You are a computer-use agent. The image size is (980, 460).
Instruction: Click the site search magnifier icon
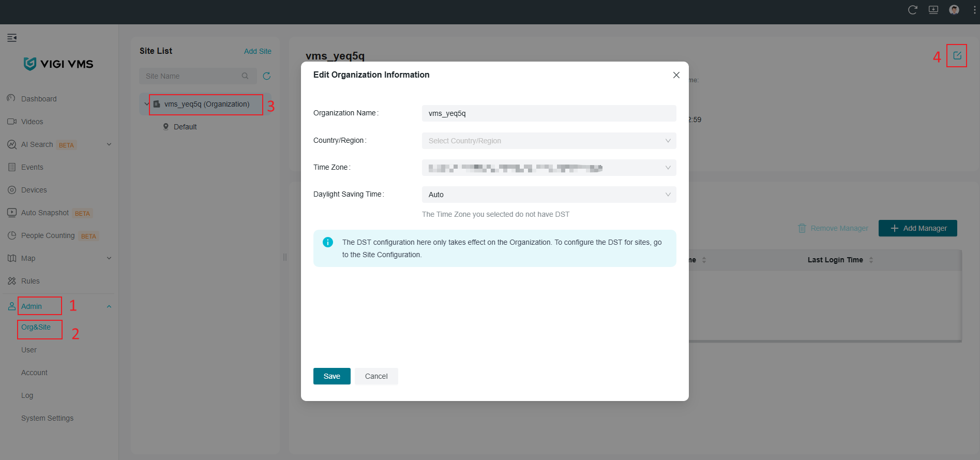click(x=245, y=76)
